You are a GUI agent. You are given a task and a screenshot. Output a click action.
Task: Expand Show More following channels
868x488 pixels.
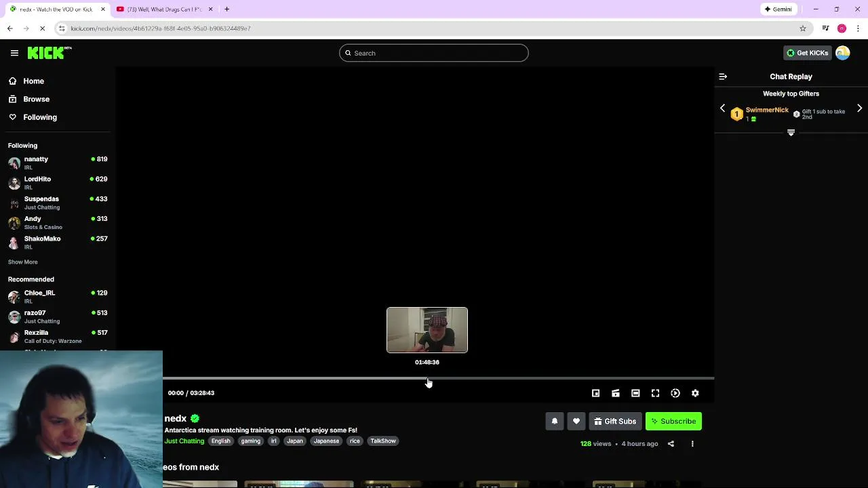pyautogui.click(x=23, y=262)
